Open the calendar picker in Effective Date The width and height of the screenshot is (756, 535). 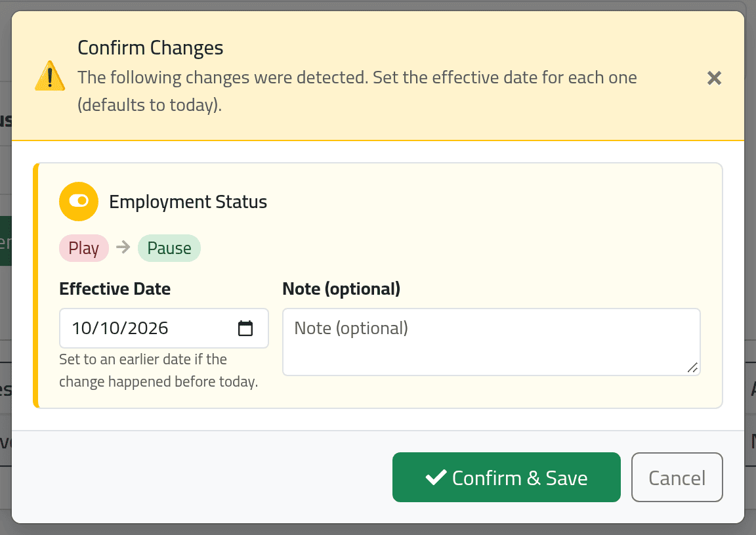[245, 328]
